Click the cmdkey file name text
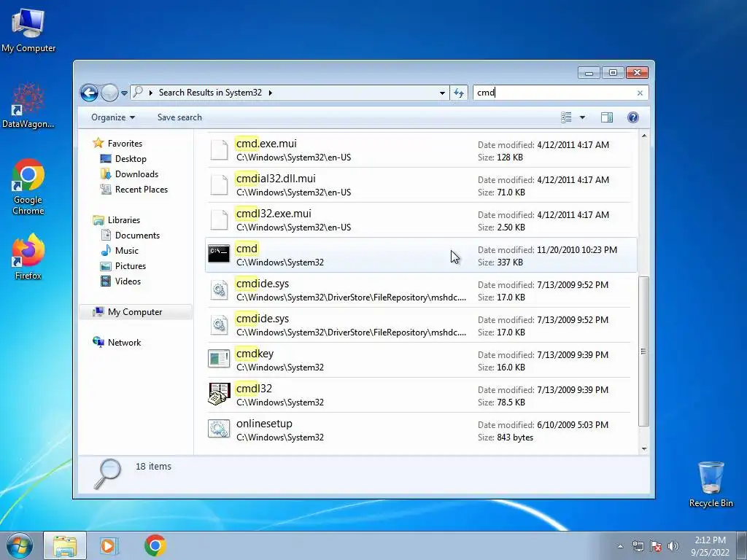This screenshot has height=560, width=747. (x=255, y=354)
